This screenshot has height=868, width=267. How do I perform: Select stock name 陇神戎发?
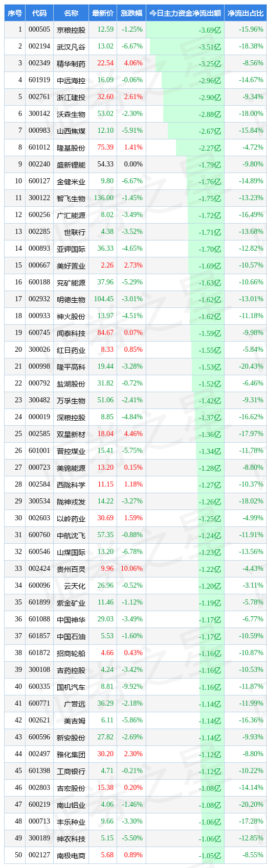pos(71,501)
